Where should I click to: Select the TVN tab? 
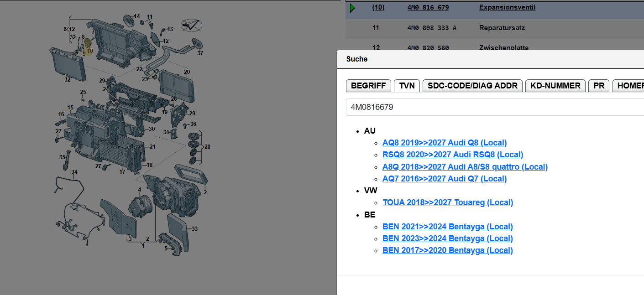[x=407, y=86]
